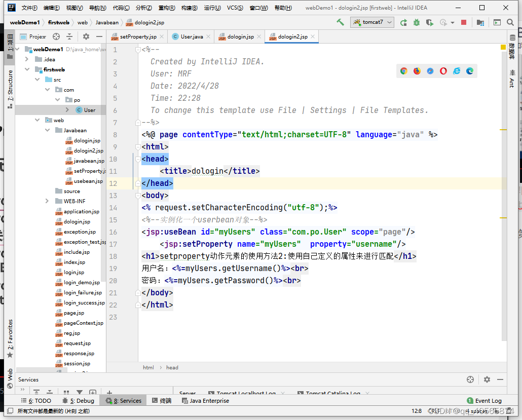Screen dimensions: 522x420
Task: Click the Build project hammer icon
Action: [x=340, y=22]
